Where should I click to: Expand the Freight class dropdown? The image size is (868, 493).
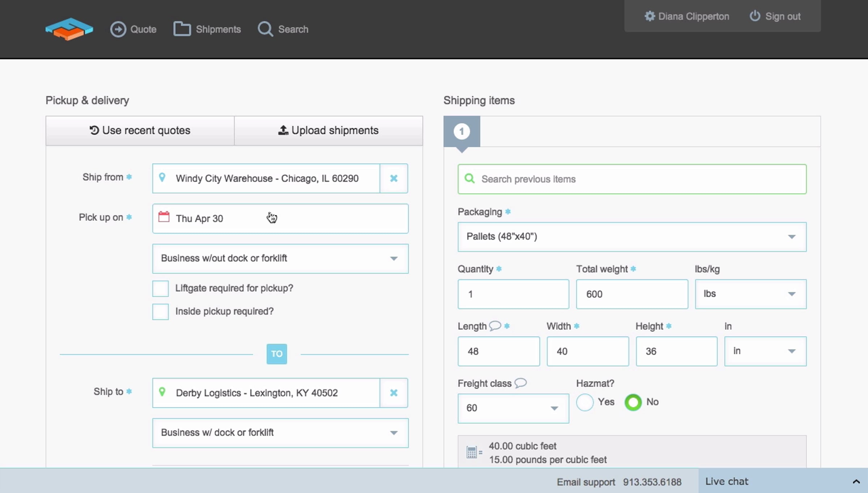(513, 408)
